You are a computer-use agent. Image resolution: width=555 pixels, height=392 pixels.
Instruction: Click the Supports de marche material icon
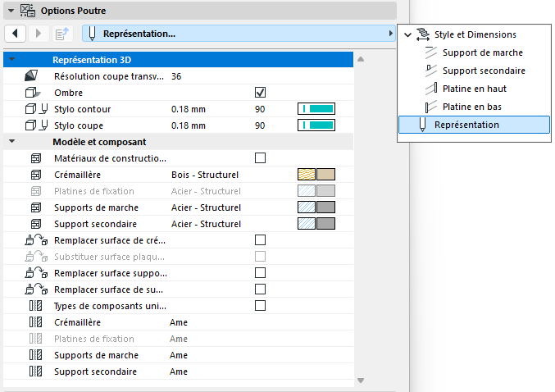[36, 207]
